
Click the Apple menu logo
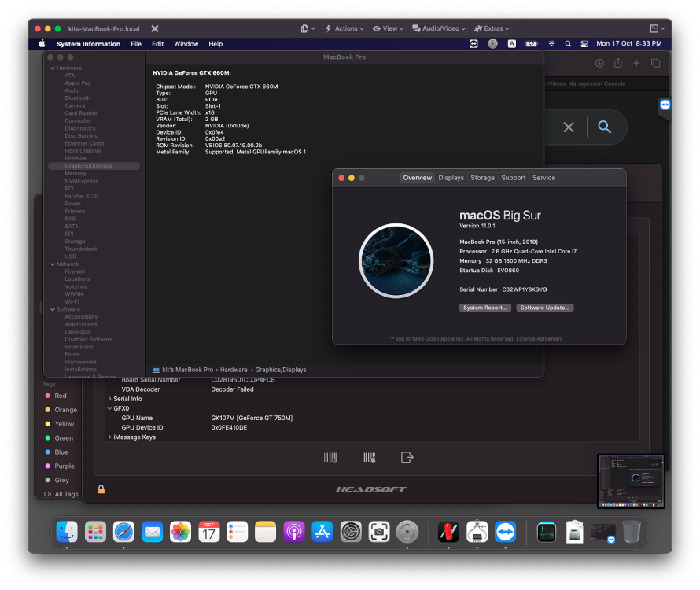pos(42,44)
